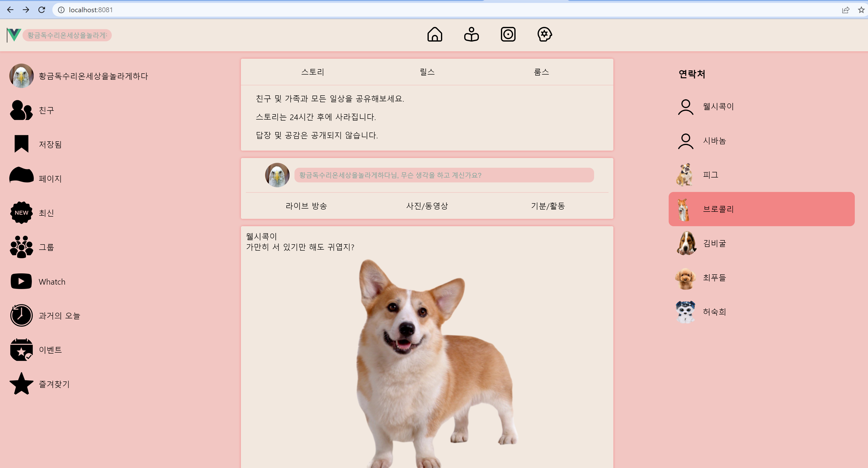The width and height of the screenshot is (868, 468).
Task: Click the eagle profile avatar in sidebar
Action: (x=22, y=76)
